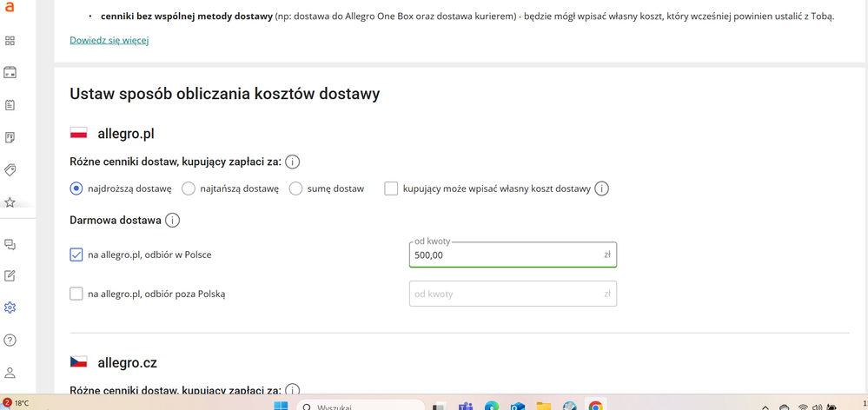
Task: Open the star icon in the sidebar
Action: point(10,202)
